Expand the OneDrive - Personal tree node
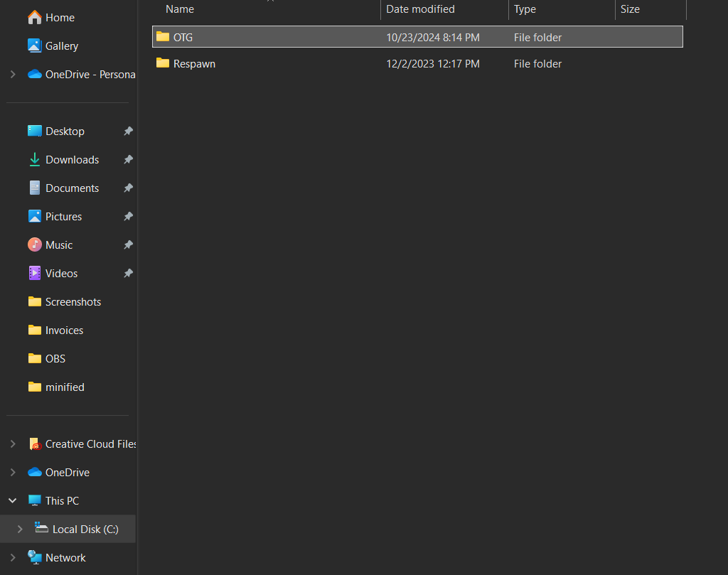This screenshot has width=728, height=575. click(13, 74)
